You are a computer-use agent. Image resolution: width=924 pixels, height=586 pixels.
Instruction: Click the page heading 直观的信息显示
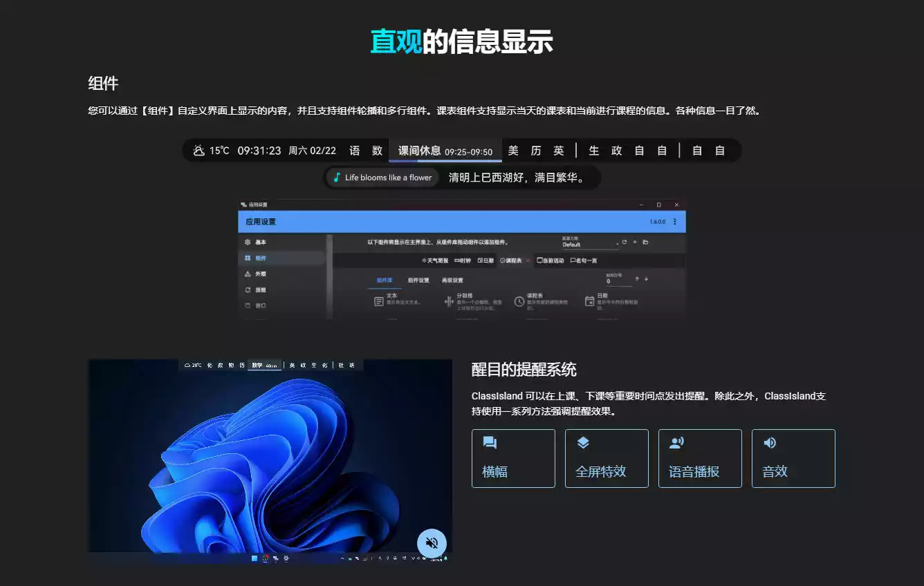tap(462, 41)
